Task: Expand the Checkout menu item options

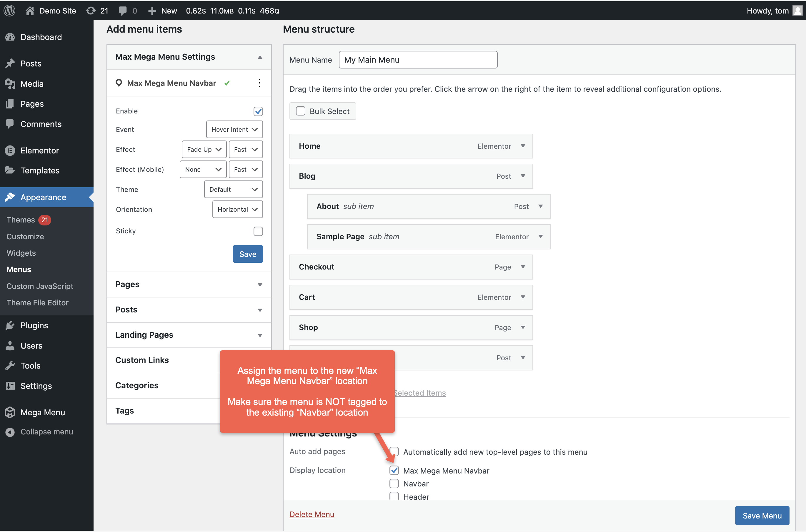Action: pyautogui.click(x=523, y=267)
